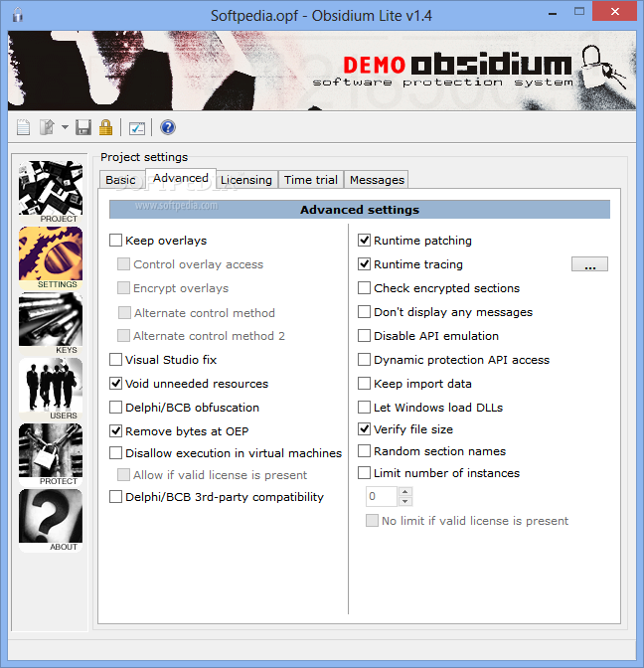Image resolution: width=644 pixels, height=668 pixels.
Task: Enable Random section names
Action: 364,450
